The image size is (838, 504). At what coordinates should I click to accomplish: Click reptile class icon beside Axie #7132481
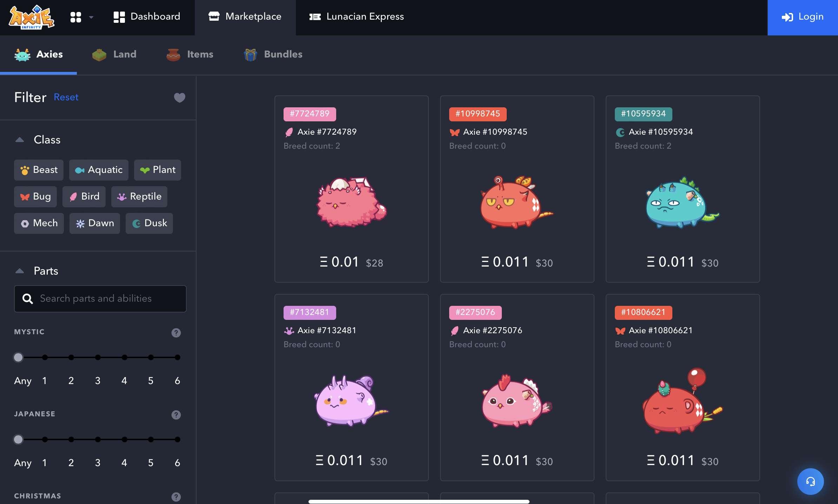289,331
